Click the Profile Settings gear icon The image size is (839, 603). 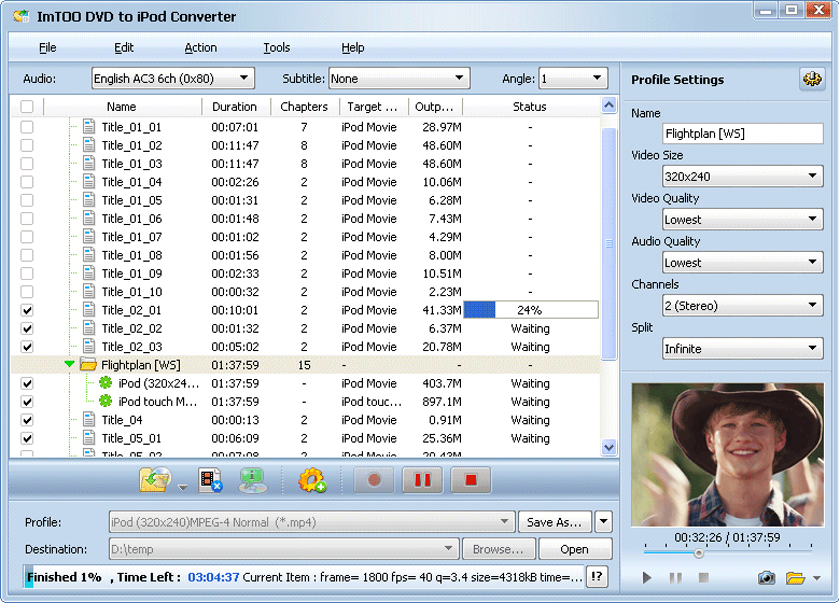click(x=811, y=80)
